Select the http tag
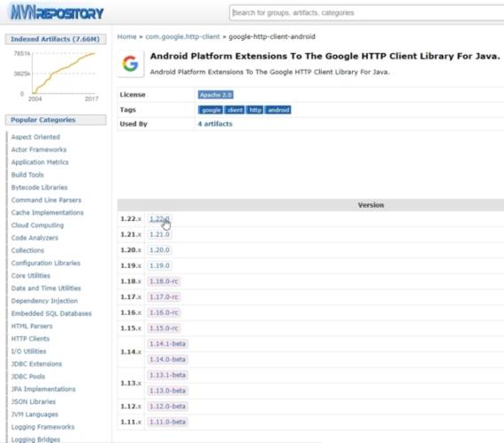Screen dimensions: 504x443 (x=255, y=110)
